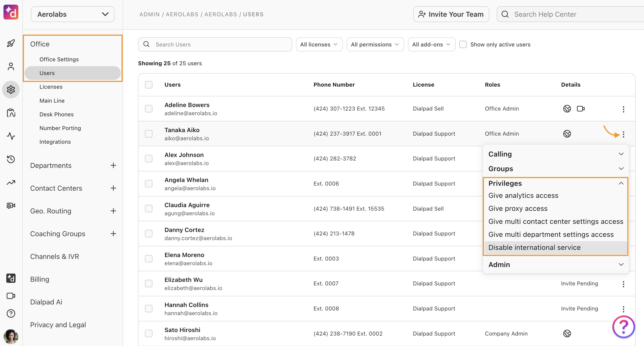Navigate to Number Porting
The height and width of the screenshot is (346, 644).
pos(60,128)
